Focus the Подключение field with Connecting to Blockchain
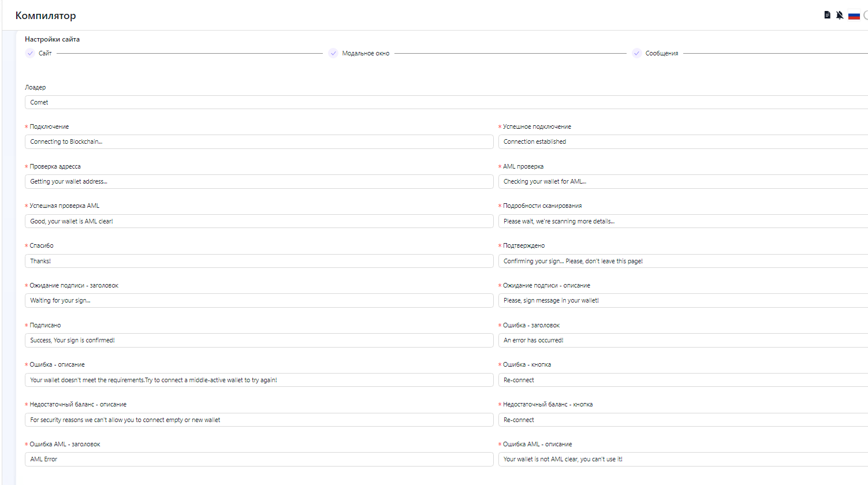Image resolution: width=868 pixels, height=485 pixels. [259, 141]
